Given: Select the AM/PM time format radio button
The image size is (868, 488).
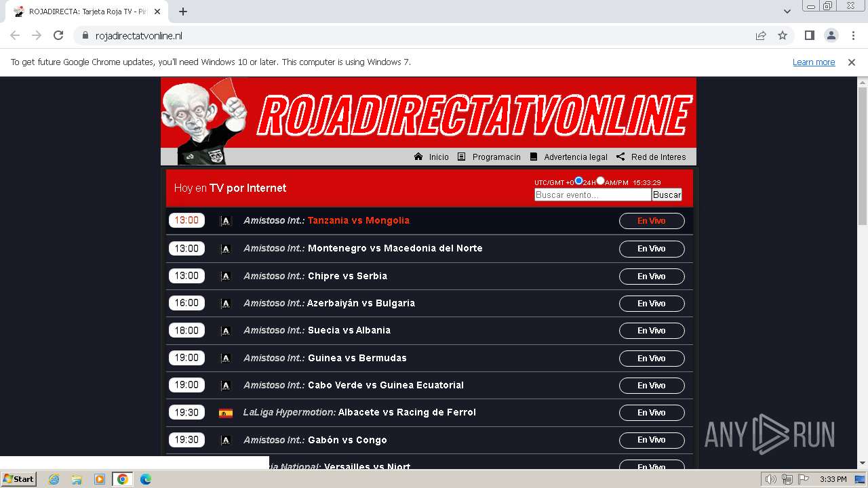Looking at the screenshot, I should pos(600,181).
